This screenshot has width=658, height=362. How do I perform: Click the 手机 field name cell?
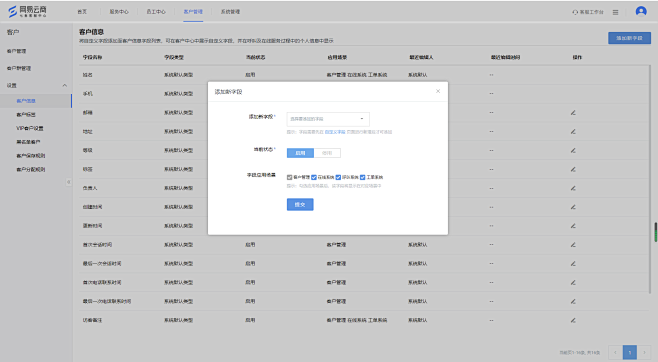pyautogui.click(x=87, y=94)
